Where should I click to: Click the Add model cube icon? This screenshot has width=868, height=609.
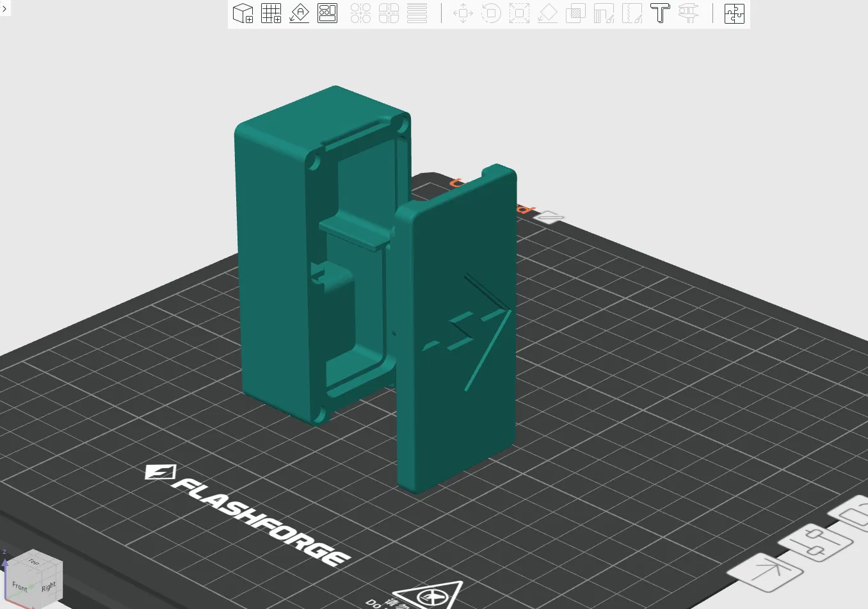click(243, 13)
